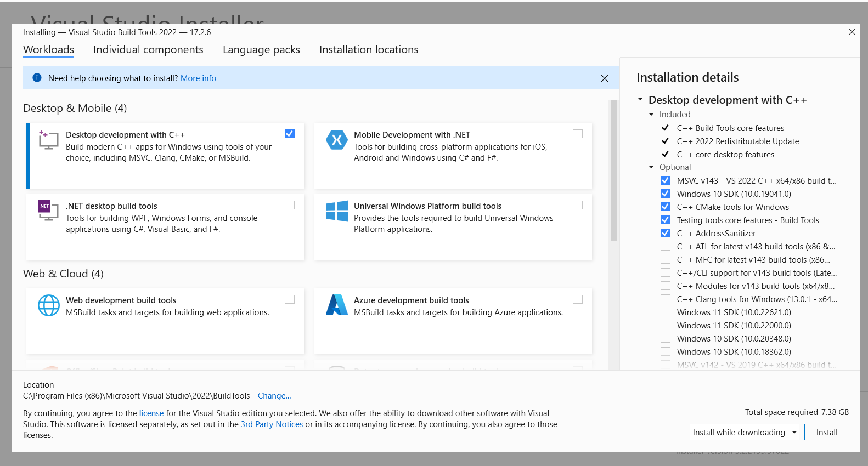Click the C++ 2022 Redistributable Update item

coord(737,141)
